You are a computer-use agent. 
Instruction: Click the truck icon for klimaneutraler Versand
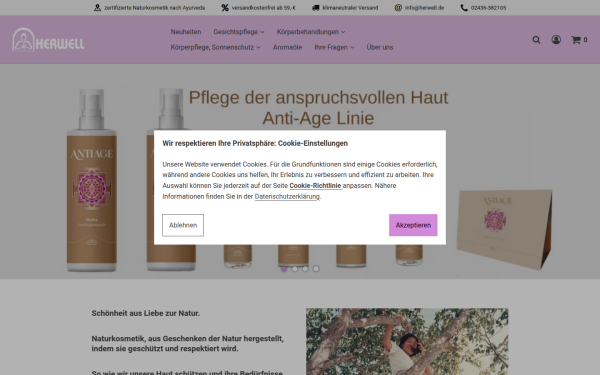[316, 8]
